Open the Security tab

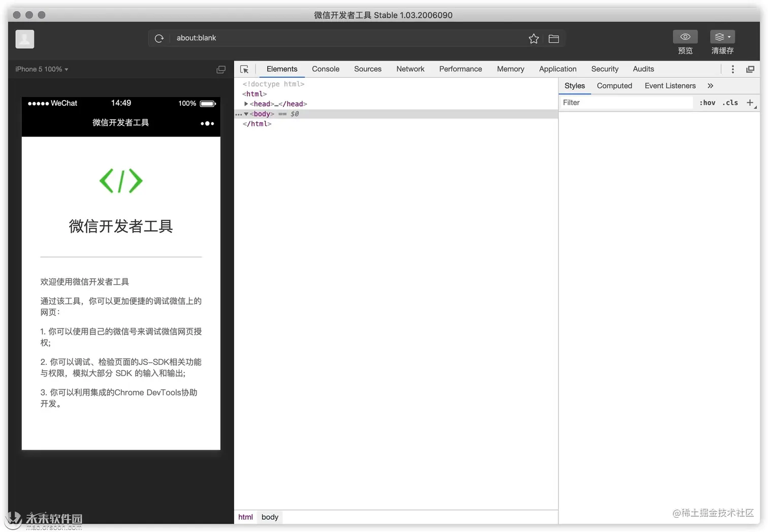pos(605,69)
